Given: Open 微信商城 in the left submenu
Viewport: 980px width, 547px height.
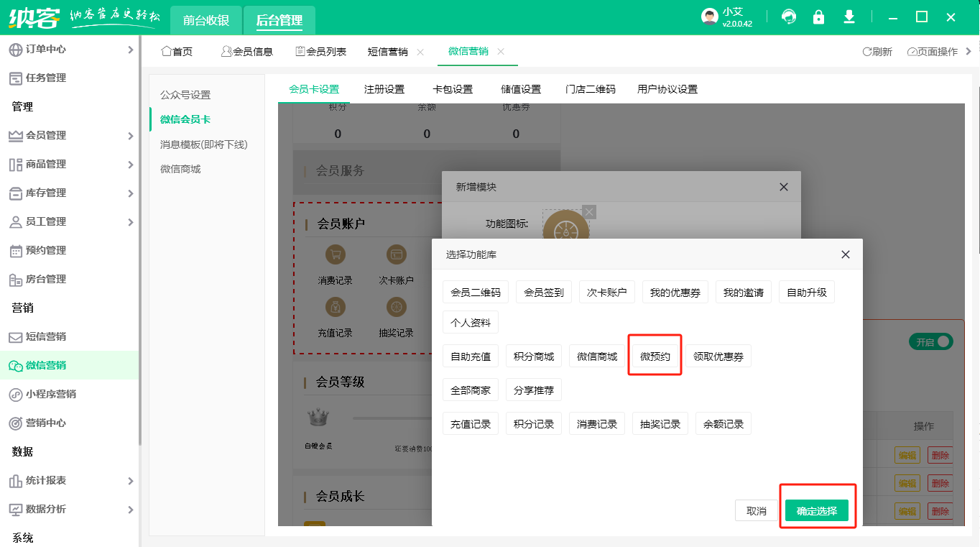Looking at the screenshot, I should [180, 169].
